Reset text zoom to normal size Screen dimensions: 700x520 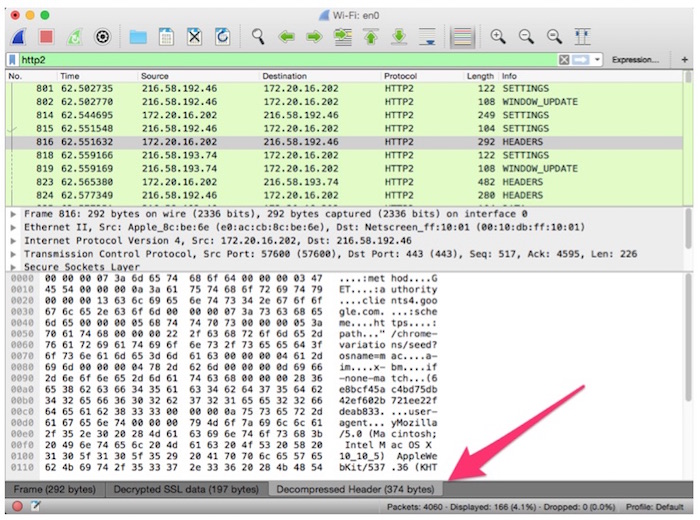[x=554, y=37]
